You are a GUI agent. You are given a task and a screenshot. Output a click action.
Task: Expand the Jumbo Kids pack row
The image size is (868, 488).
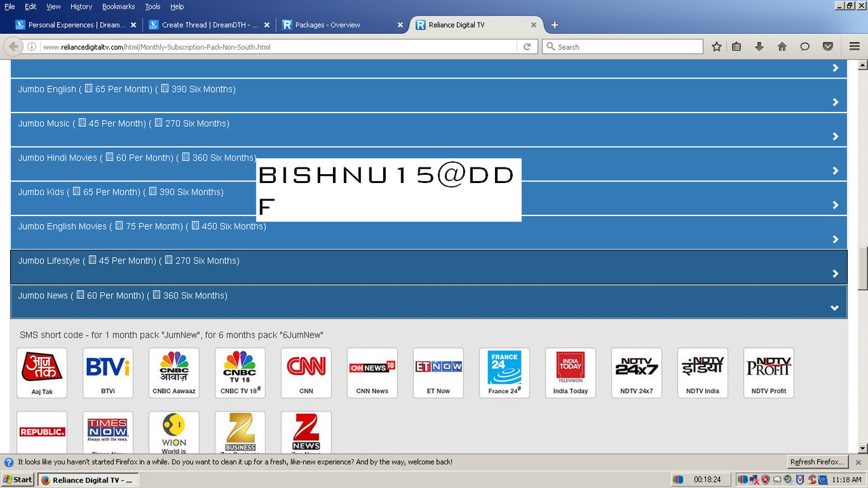[429, 198]
